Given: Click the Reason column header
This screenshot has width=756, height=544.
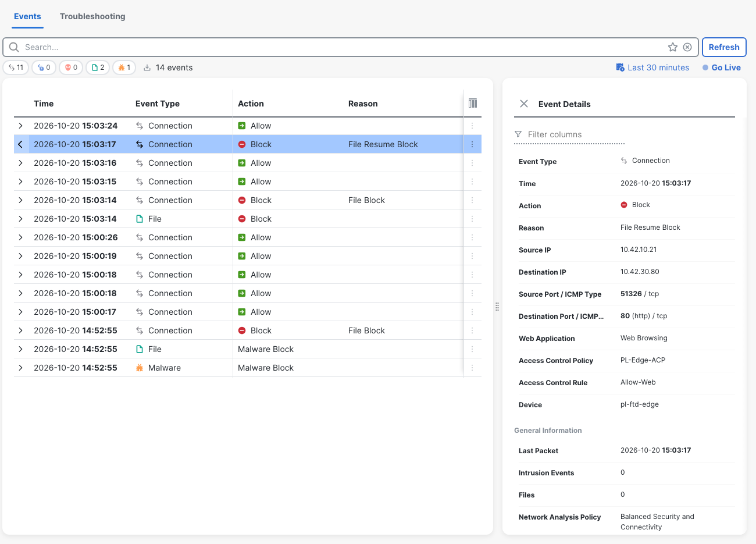Looking at the screenshot, I should [x=363, y=104].
